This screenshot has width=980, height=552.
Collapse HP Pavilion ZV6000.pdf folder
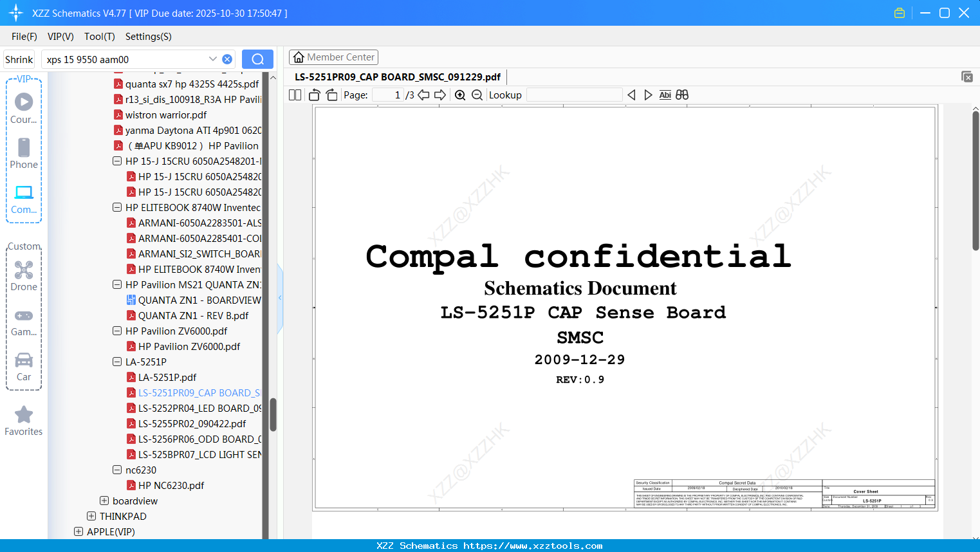coord(117,331)
